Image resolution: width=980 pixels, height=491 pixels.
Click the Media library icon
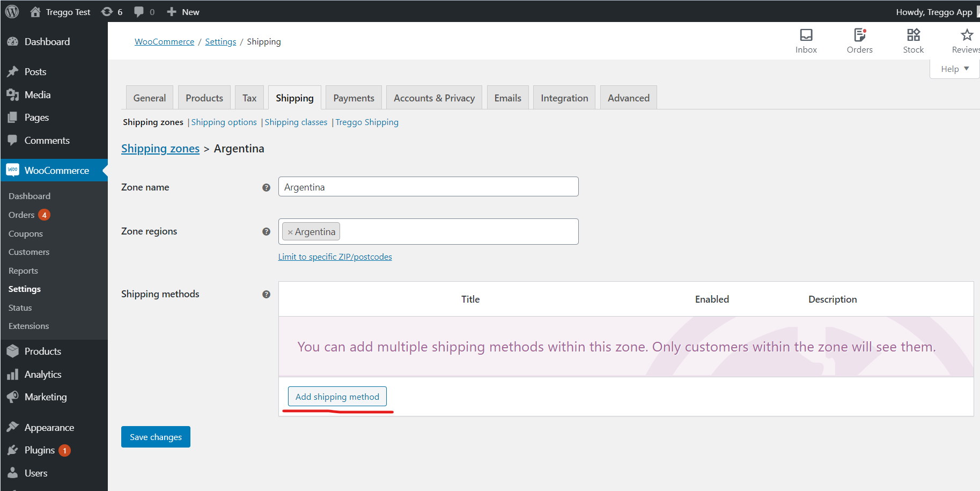coord(13,95)
